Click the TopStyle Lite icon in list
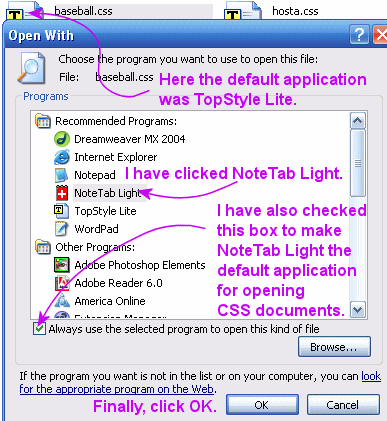 [61, 211]
